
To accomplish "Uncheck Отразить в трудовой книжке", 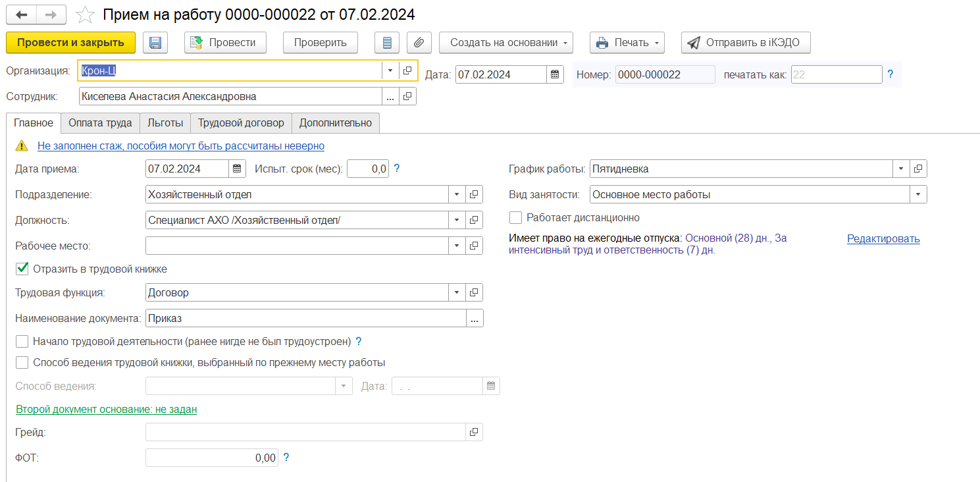I will 22,269.
